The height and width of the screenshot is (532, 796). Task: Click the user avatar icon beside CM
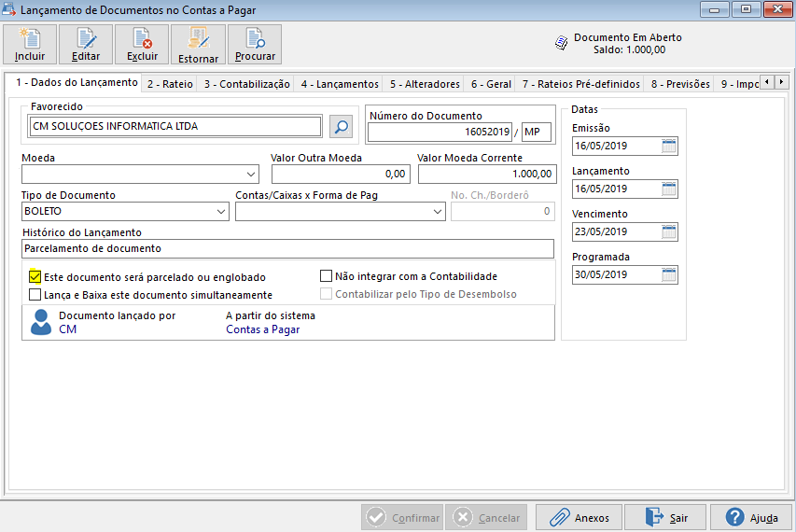[x=41, y=322]
